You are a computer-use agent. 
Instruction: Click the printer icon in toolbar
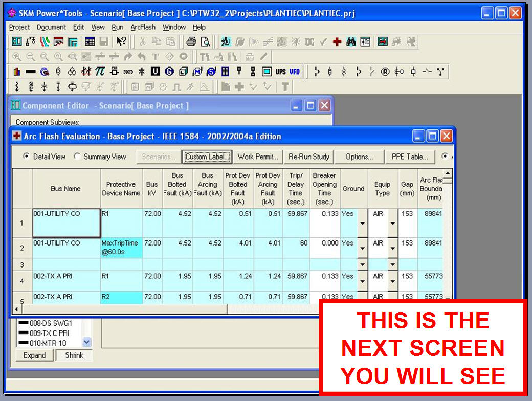[191, 42]
